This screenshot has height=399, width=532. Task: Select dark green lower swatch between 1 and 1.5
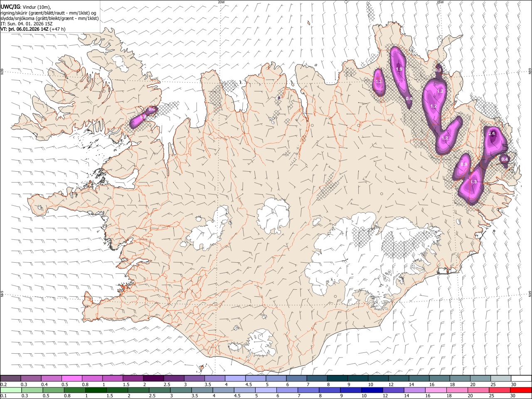[96, 390]
